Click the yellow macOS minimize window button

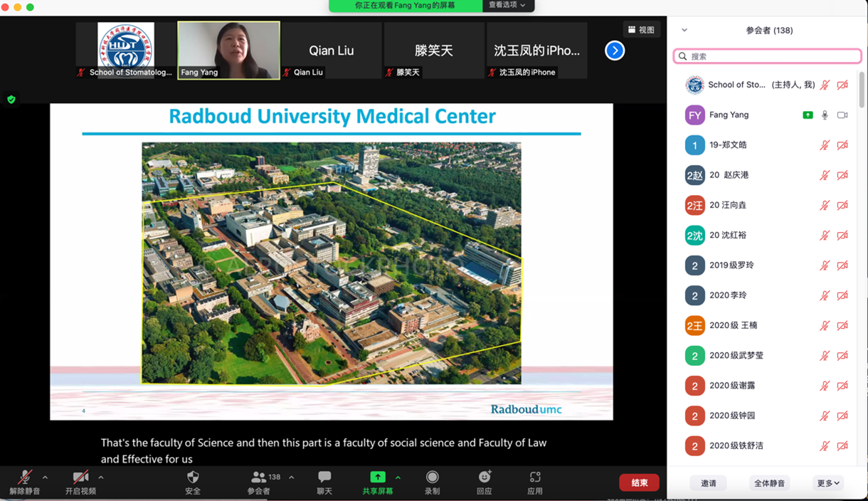(x=17, y=7)
